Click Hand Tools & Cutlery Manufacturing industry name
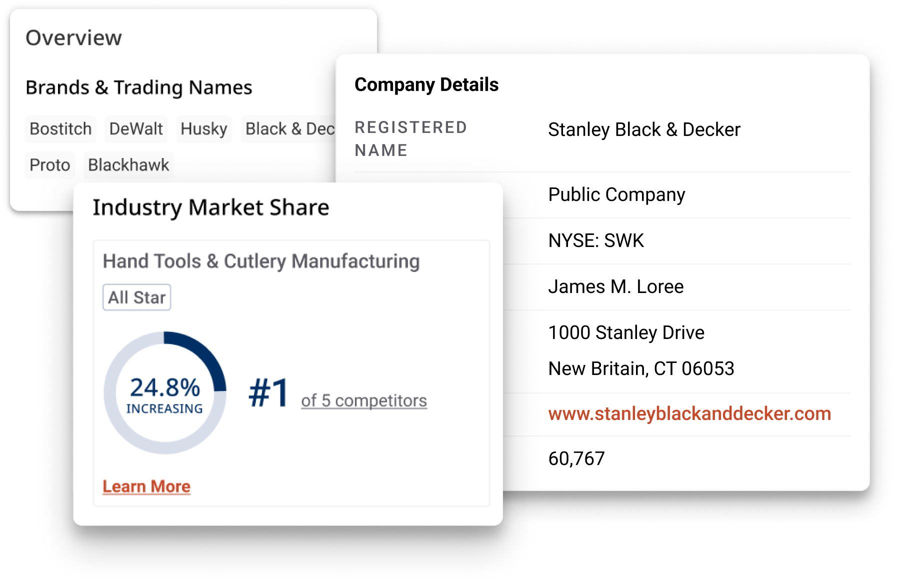This screenshot has width=900, height=588. 261,261
